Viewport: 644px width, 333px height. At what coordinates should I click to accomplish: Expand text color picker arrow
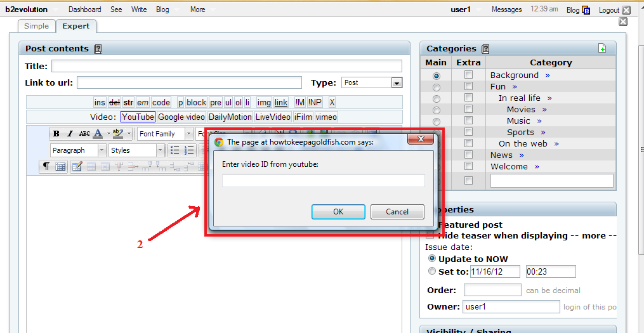(108, 133)
